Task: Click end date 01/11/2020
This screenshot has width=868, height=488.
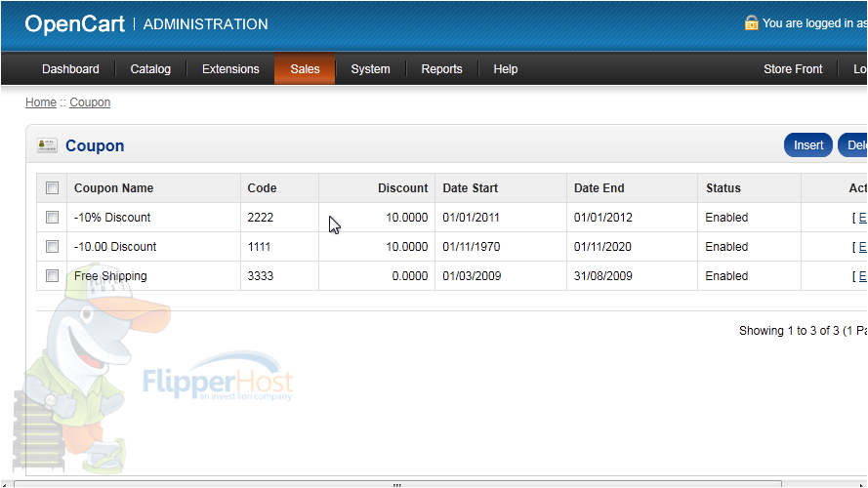Action: click(602, 247)
